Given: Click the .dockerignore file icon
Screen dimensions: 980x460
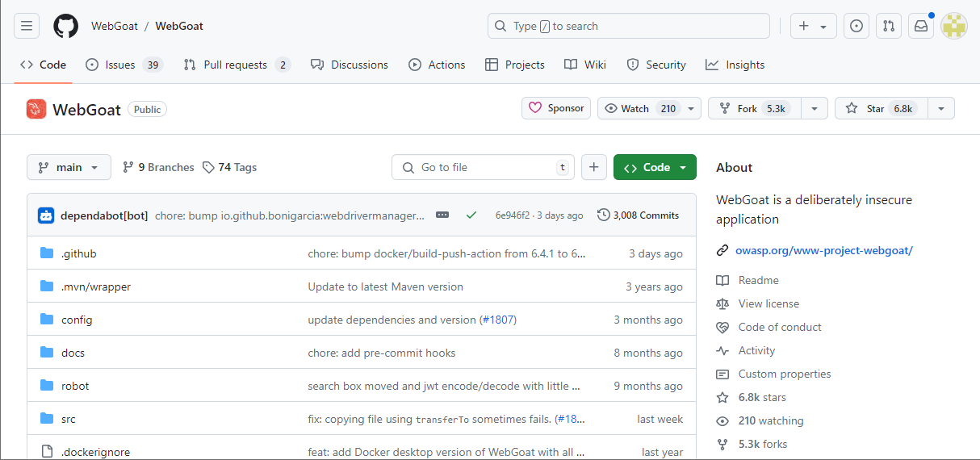Looking at the screenshot, I should coord(47,452).
